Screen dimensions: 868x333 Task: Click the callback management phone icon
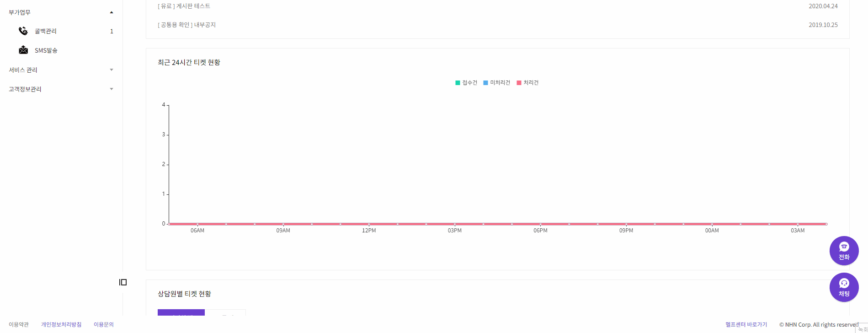23,31
